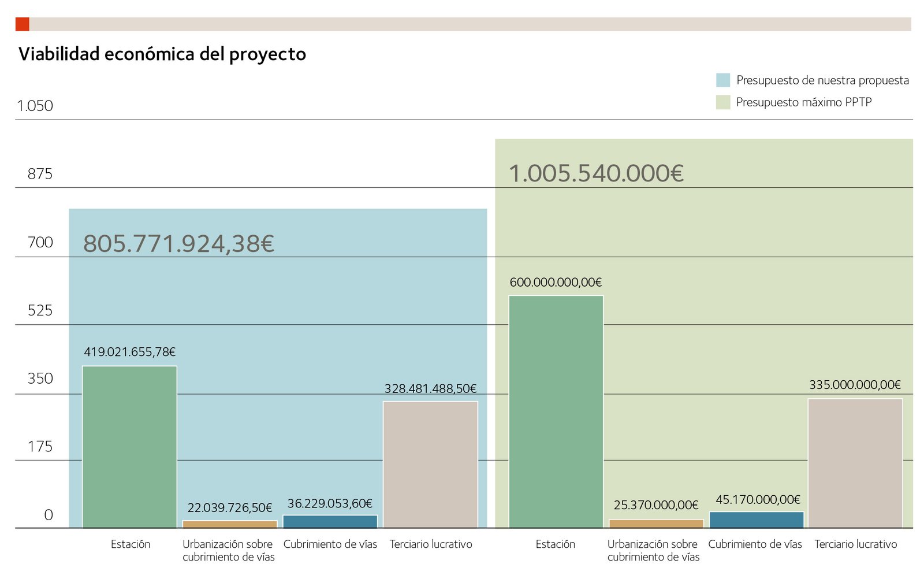This screenshot has height=575, width=924.
Task: Click the 0 y-axis label
Action: pos(49,515)
